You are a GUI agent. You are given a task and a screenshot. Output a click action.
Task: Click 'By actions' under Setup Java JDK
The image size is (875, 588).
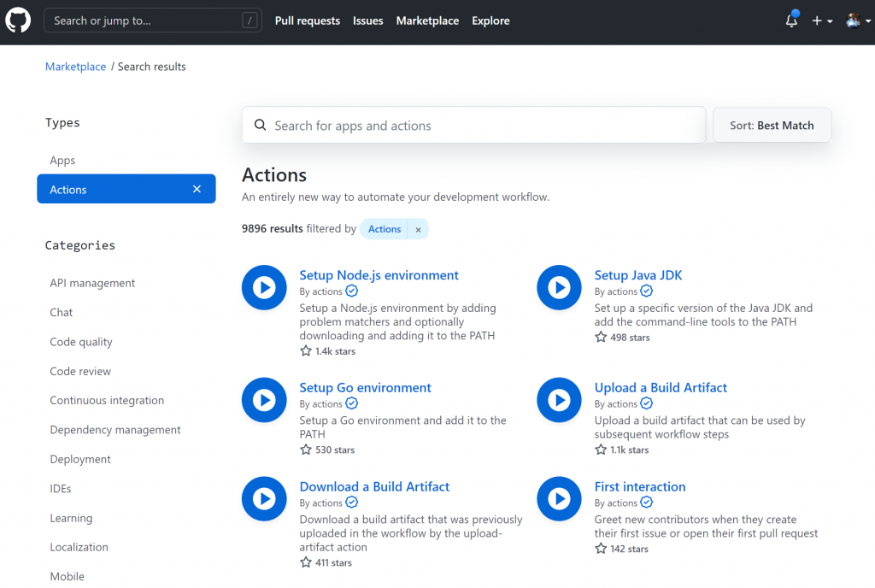615,291
